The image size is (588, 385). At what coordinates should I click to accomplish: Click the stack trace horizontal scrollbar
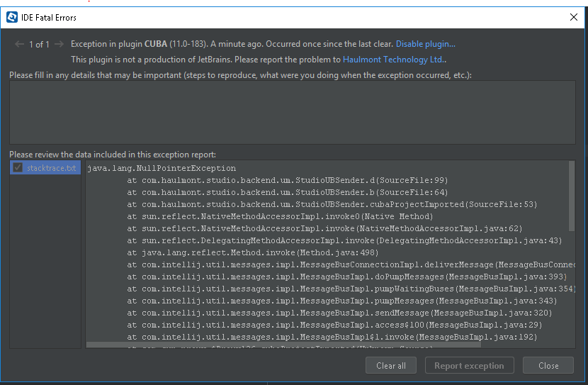tap(283, 345)
